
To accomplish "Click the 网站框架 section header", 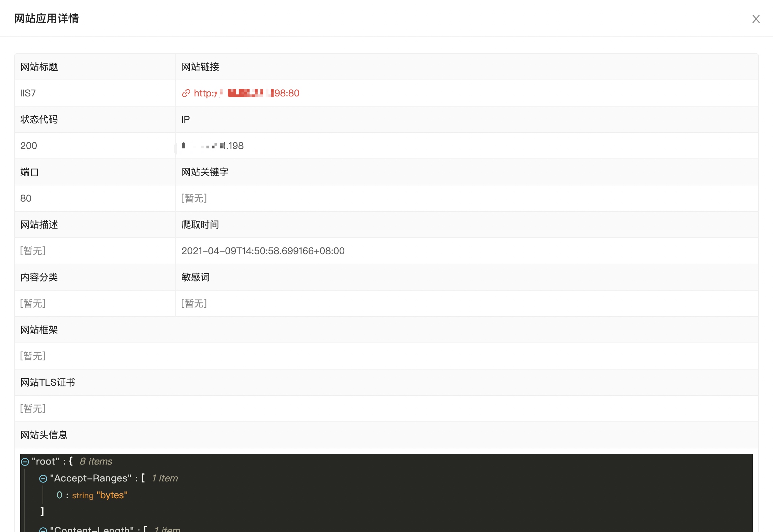I will 39,330.
